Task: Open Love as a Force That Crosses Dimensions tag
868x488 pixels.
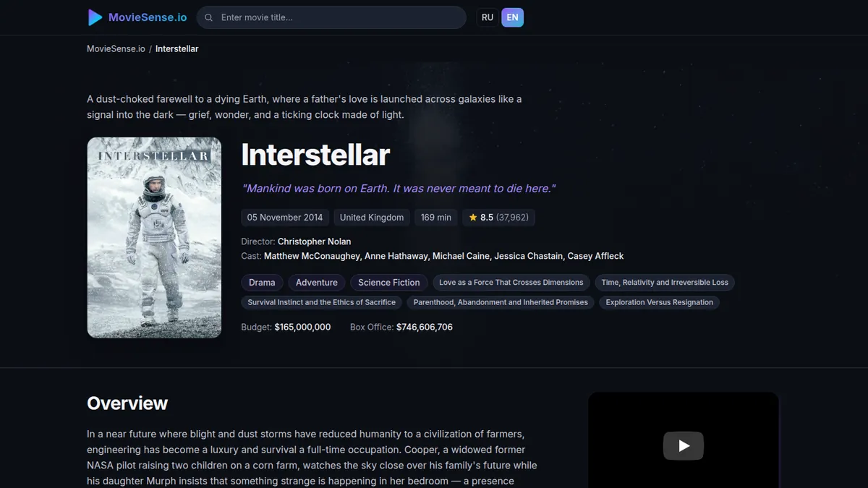Action: pyautogui.click(x=511, y=283)
